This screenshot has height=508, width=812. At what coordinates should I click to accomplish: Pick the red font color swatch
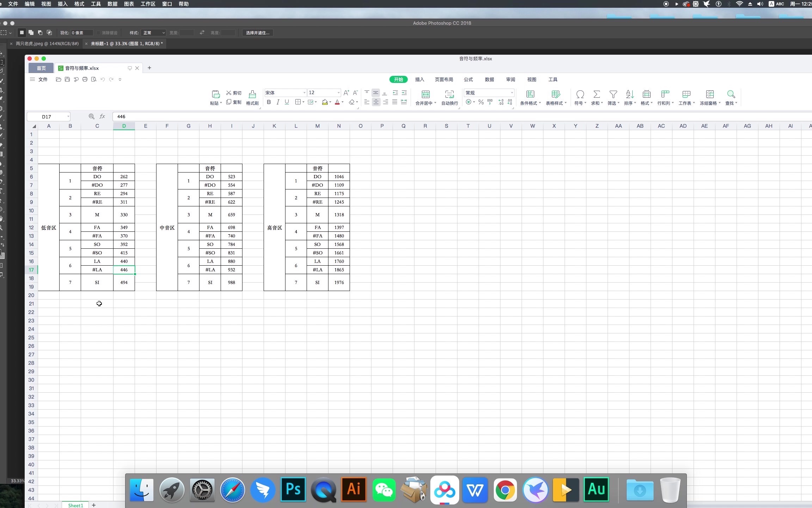[x=337, y=102]
